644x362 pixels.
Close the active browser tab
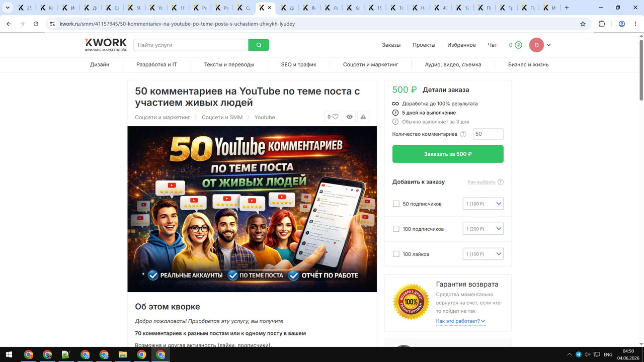[x=270, y=8]
